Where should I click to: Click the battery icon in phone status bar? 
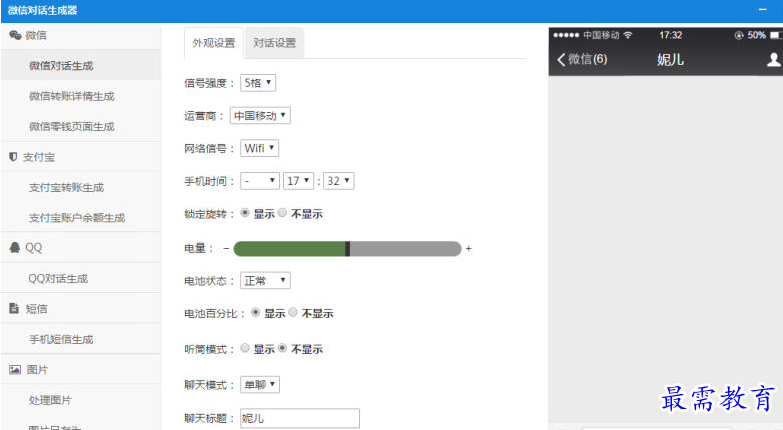775,35
